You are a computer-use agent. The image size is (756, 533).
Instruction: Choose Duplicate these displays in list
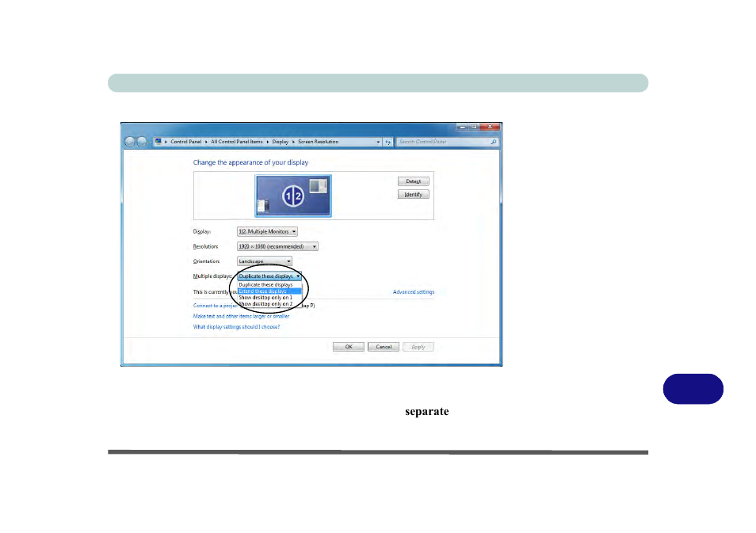pyautogui.click(x=269, y=285)
